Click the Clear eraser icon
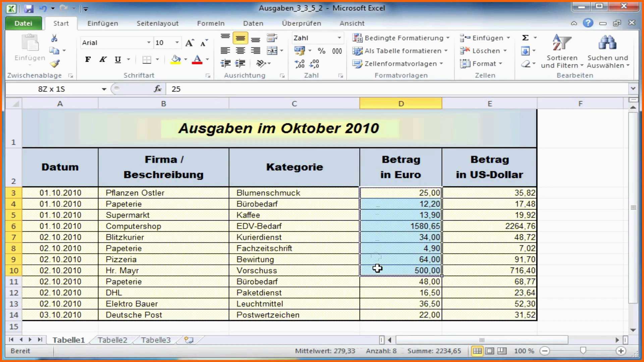This screenshot has width=644, height=362. click(525, 64)
